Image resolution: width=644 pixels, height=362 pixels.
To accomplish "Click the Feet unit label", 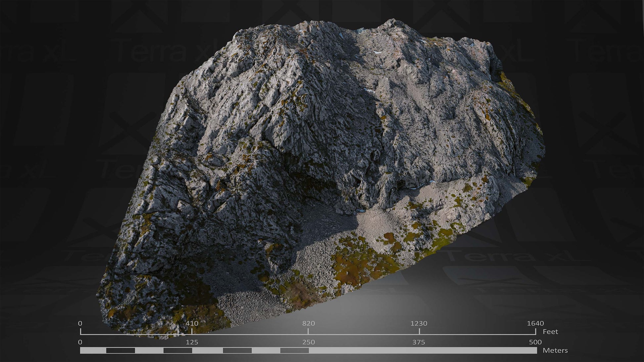I will point(550,332).
